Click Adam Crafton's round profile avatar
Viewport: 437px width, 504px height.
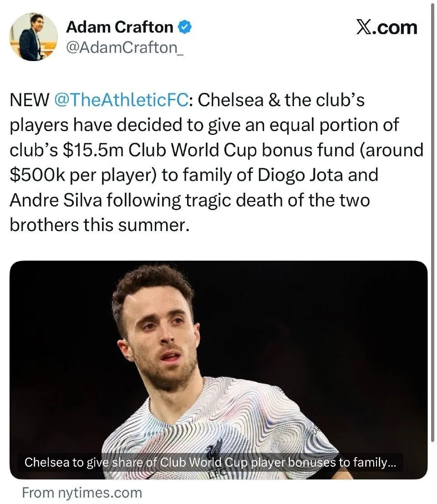[34, 36]
